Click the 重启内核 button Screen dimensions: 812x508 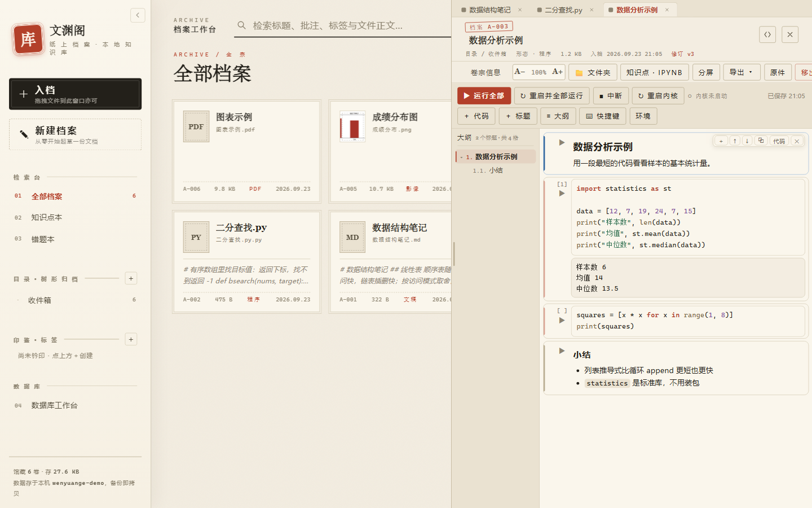(658, 95)
